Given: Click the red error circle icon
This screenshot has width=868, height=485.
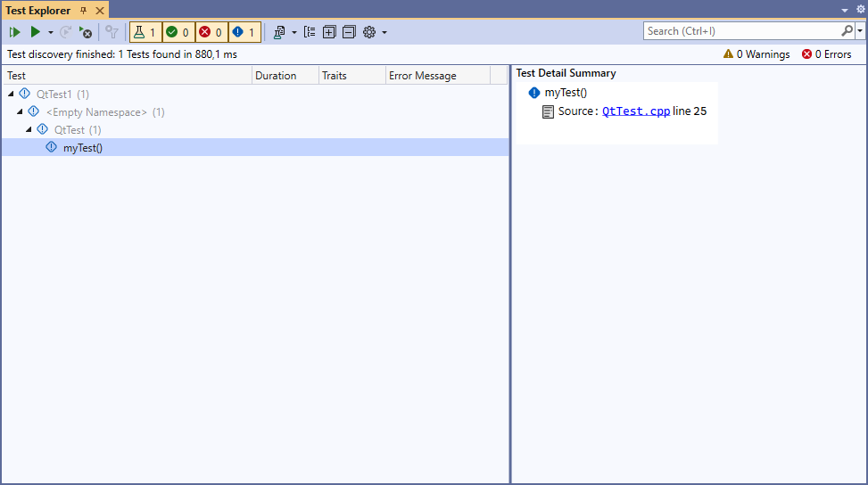Looking at the screenshot, I should pos(807,53).
